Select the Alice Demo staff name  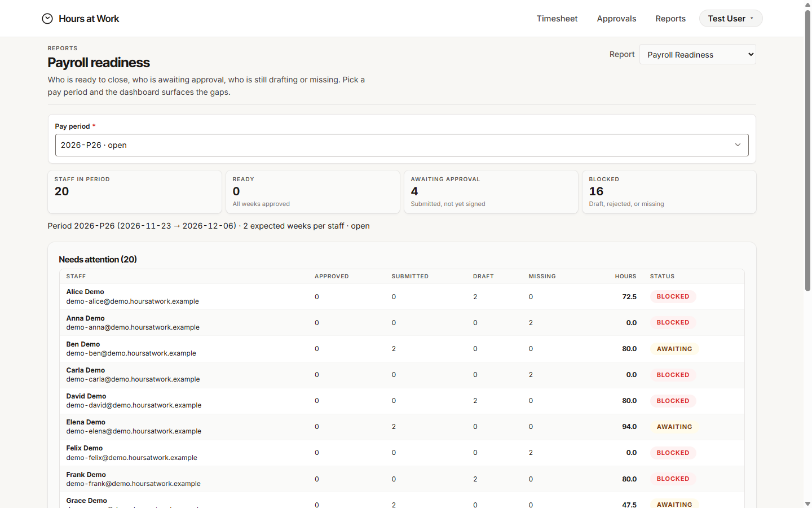click(x=85, y=292)
